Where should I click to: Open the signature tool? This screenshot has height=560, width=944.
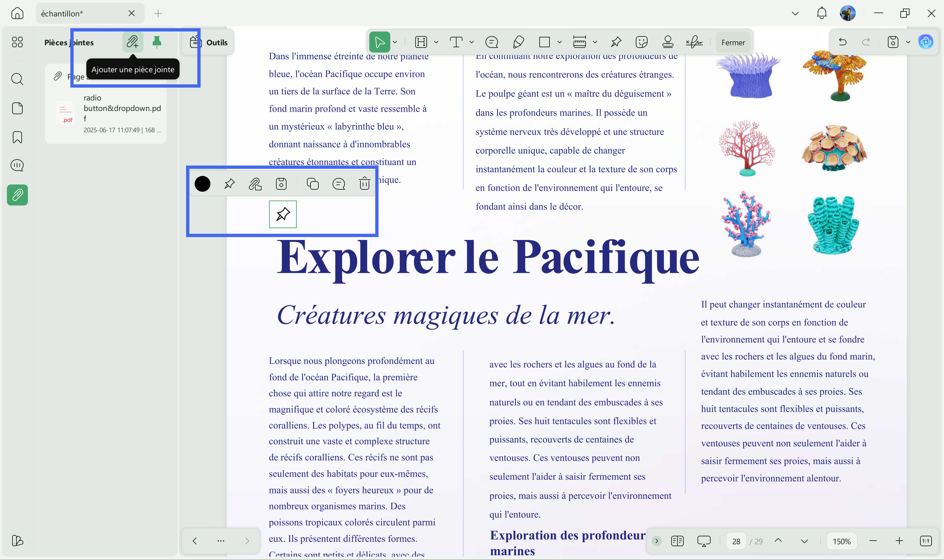[x=694, y=42]
